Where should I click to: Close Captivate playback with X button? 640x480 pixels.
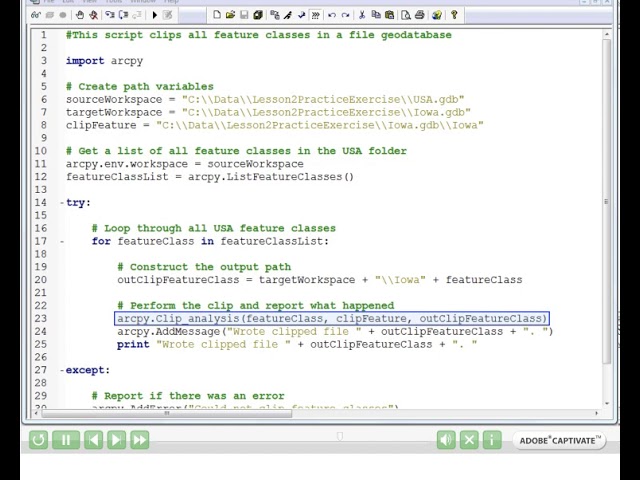pyautogui.click(x=469, y=440)
